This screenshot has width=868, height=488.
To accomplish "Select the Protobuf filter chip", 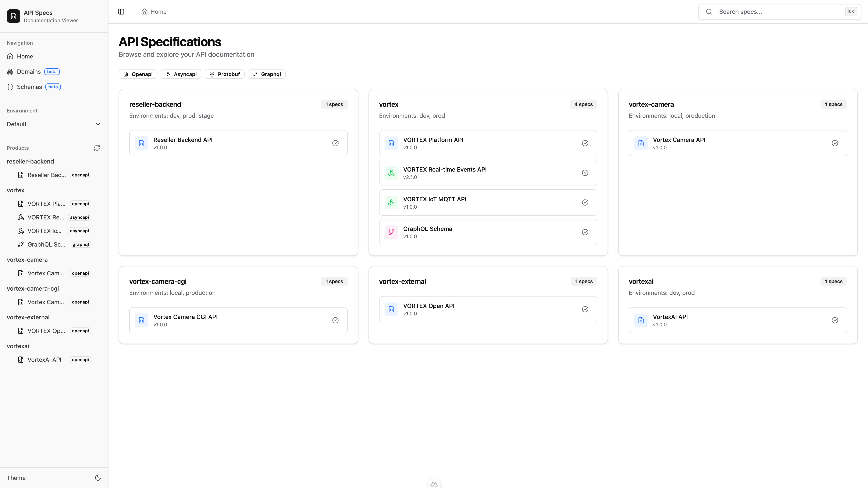I will click(224, 74).
